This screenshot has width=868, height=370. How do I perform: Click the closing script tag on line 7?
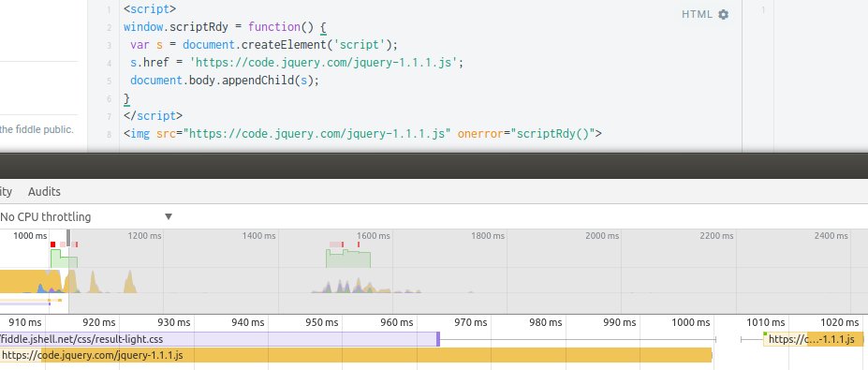click(x=154, y=116)
